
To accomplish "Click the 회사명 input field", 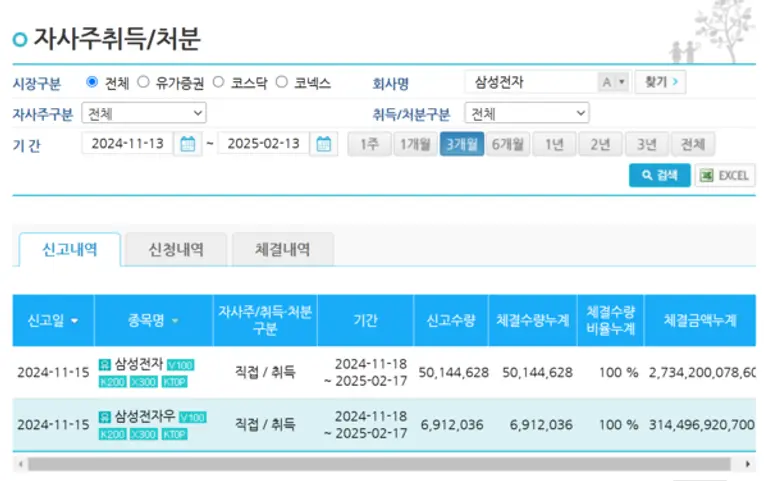I will tap(530, 82).
